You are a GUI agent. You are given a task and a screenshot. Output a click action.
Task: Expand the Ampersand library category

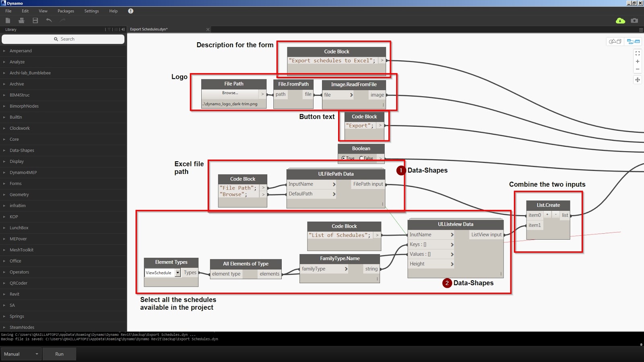click(x=4, y=51)
